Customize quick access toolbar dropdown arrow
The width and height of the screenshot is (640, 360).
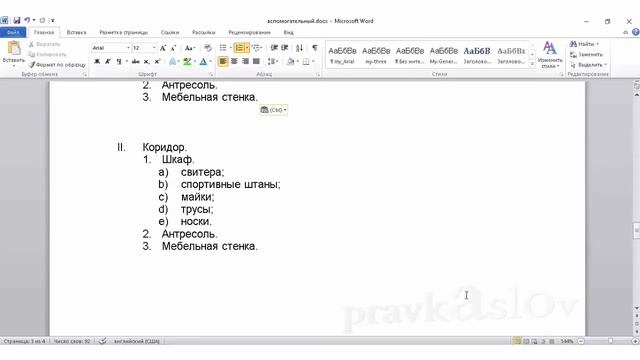[x=53, y=20]
